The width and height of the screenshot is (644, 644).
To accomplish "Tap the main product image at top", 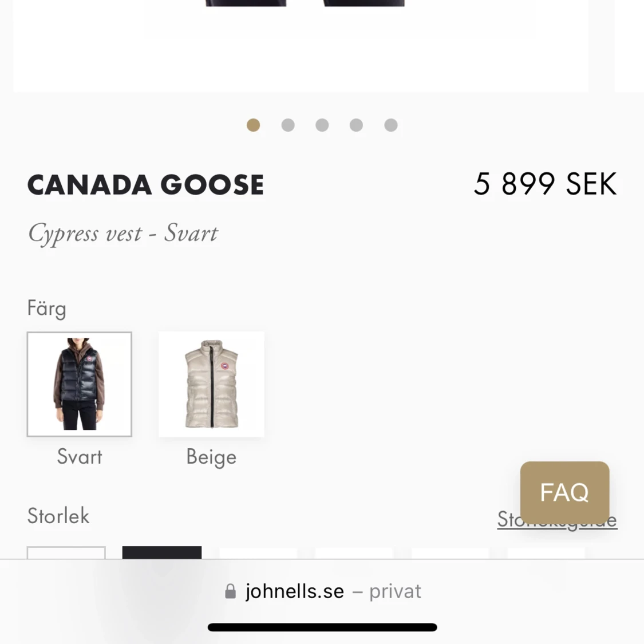I will pyautogui.click(x=301, y=46).
